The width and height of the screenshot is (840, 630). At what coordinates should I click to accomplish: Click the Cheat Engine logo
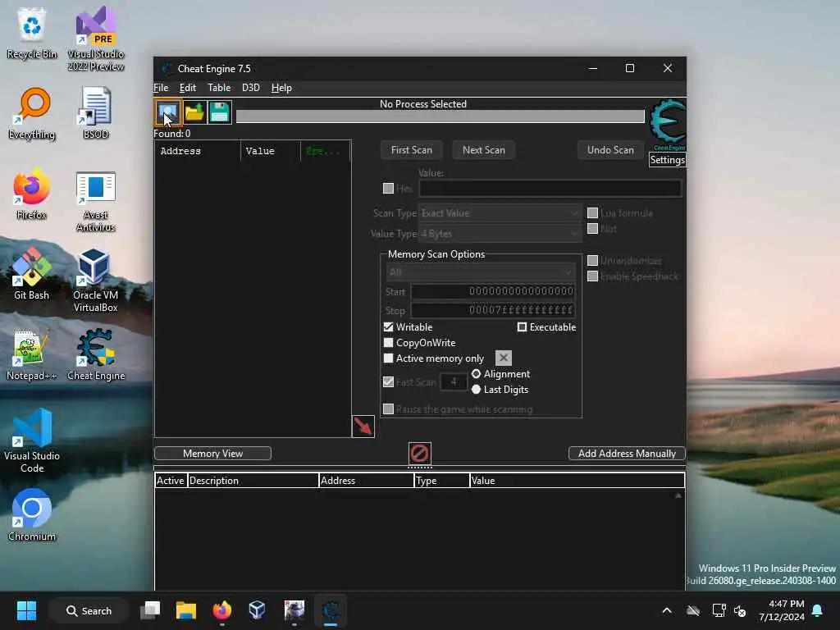click(668, 125)
